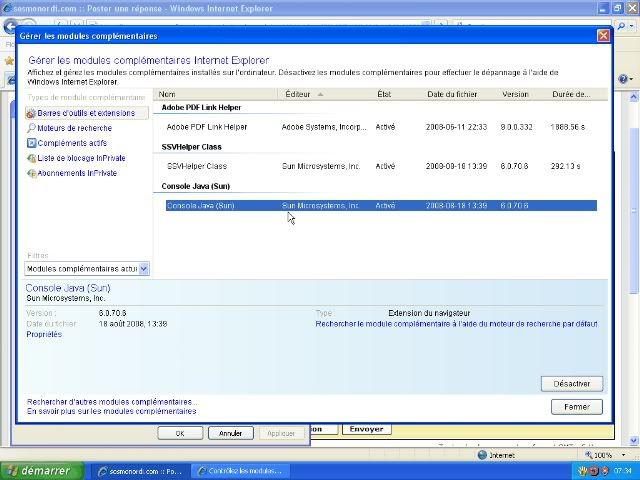640x480 pixels.
Task: Click the Désactiver button
Action: pyautogui.click(x=571, y=384)
